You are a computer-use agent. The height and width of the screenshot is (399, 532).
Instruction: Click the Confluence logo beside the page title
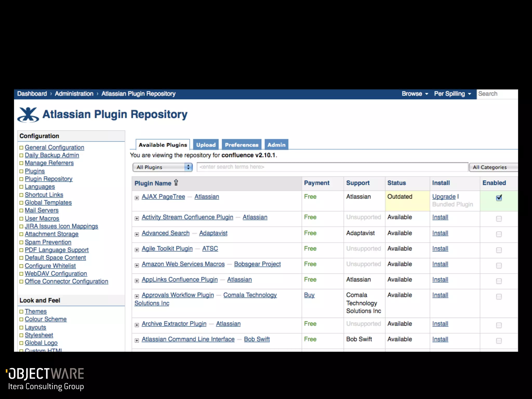(x=28, y=115)
